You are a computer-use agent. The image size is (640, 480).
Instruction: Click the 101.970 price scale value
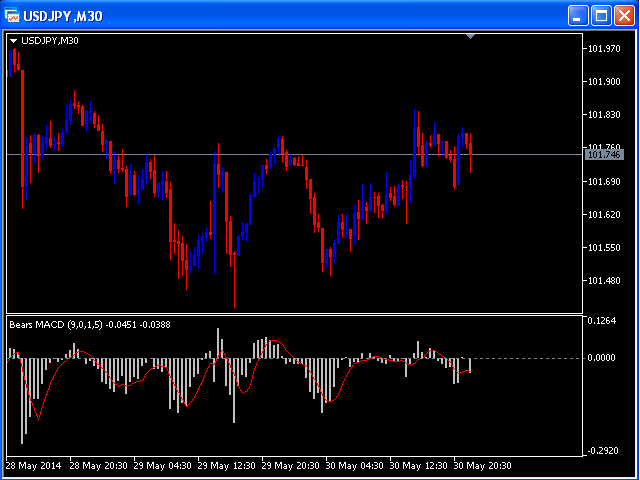click(604, 49)
